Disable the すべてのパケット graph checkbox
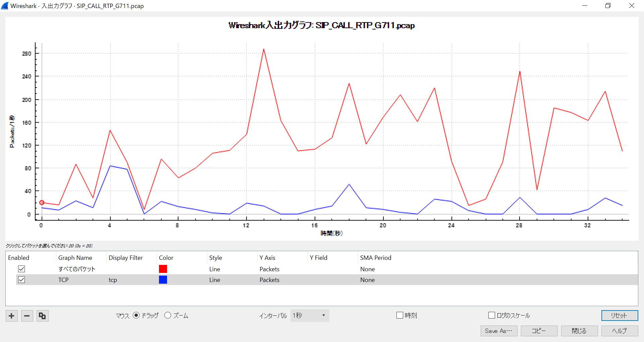 click(x=21, y=269)
